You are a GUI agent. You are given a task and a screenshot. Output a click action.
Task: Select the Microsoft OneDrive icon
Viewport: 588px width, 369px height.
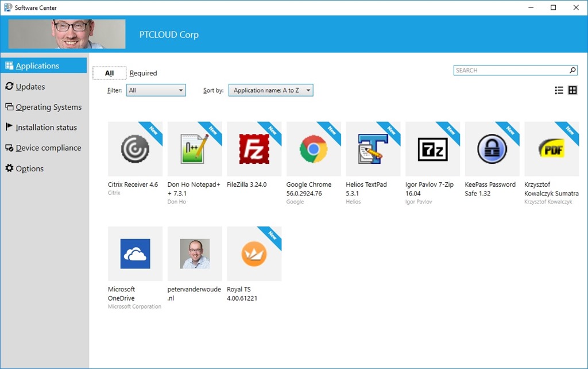tap(135, 253)
